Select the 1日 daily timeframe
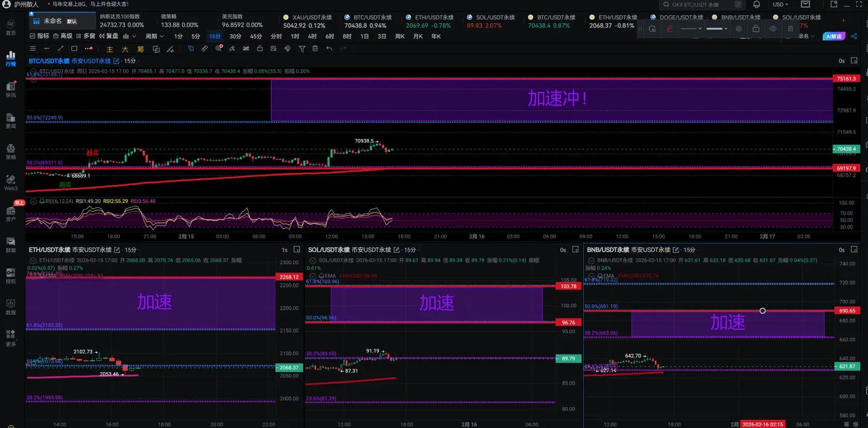The image size is (868, 428). click(x=365, y=36)
